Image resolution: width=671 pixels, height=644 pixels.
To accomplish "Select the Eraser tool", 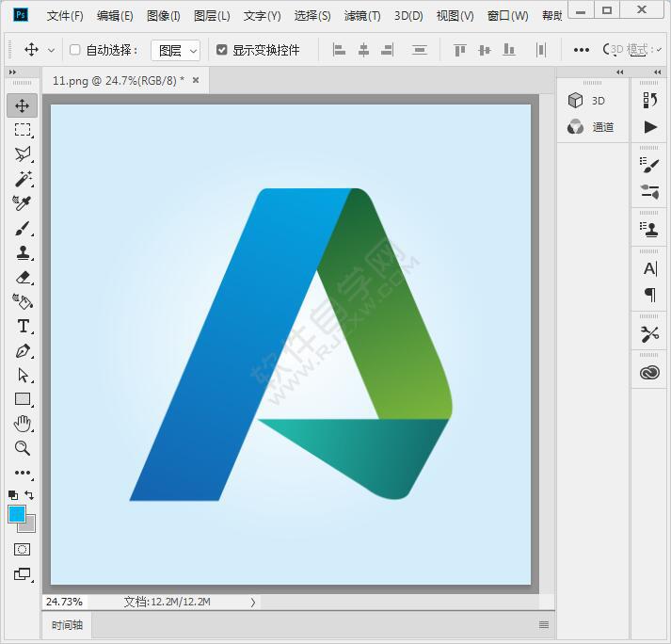I will (x=24, y=277).
